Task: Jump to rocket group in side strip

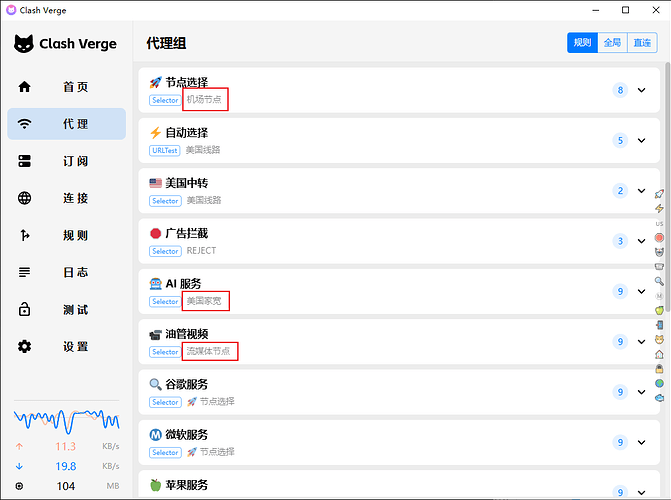Action: 659,194
